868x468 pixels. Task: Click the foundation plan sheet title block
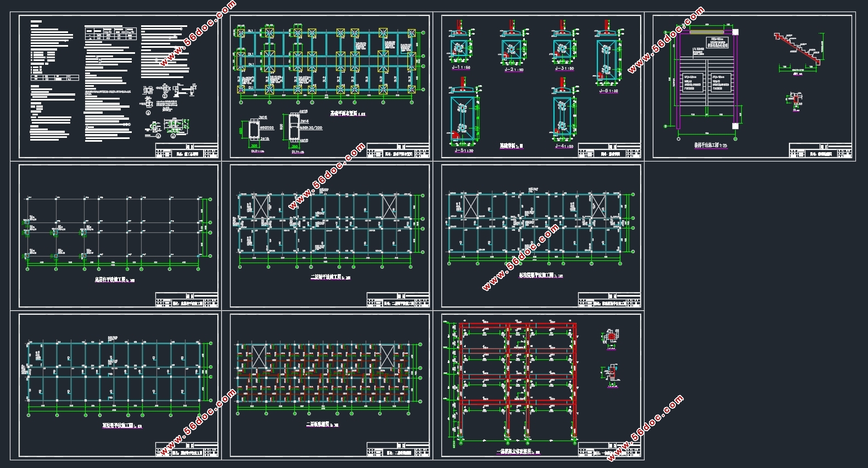pos(398,151)
